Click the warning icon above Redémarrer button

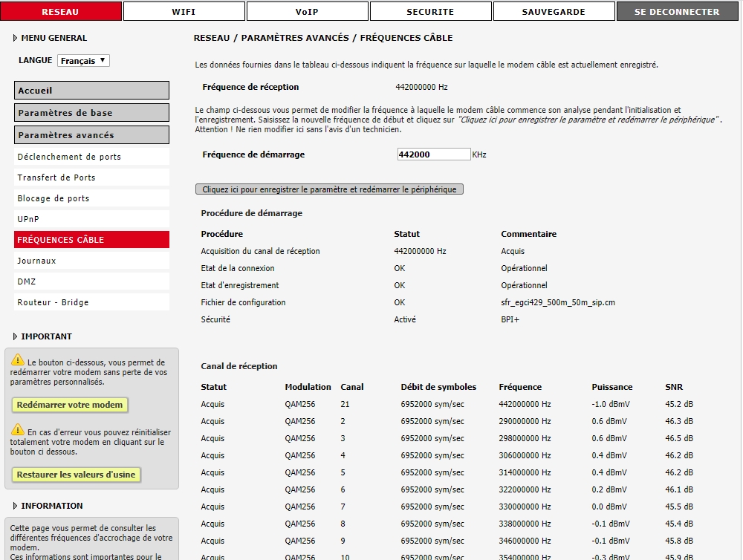click(x=19, y=360)
